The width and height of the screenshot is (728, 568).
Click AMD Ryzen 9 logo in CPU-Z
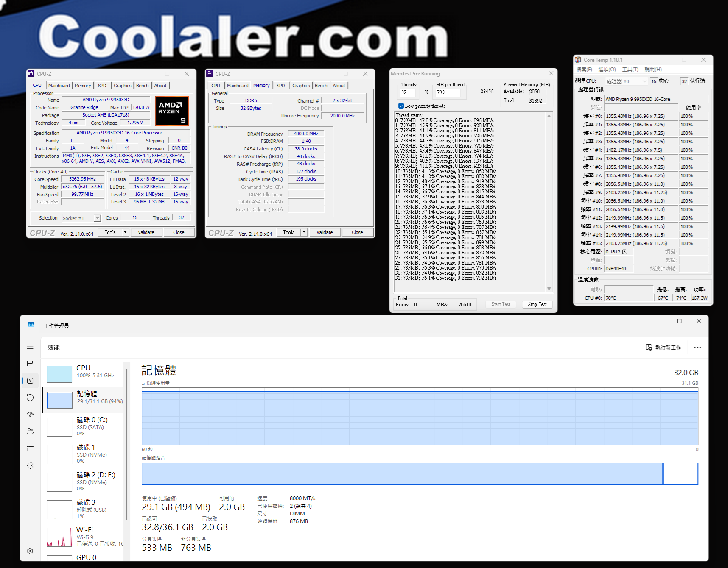pyautogui.click(x=172, y=111)
